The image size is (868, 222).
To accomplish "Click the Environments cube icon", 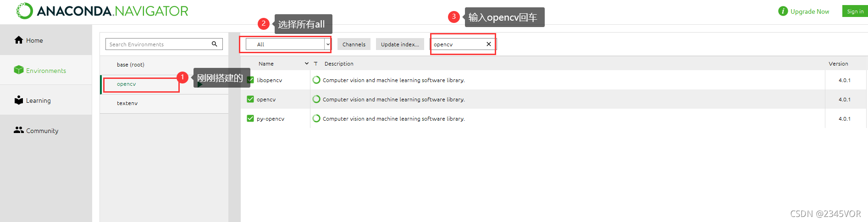I will pos(19,70).
